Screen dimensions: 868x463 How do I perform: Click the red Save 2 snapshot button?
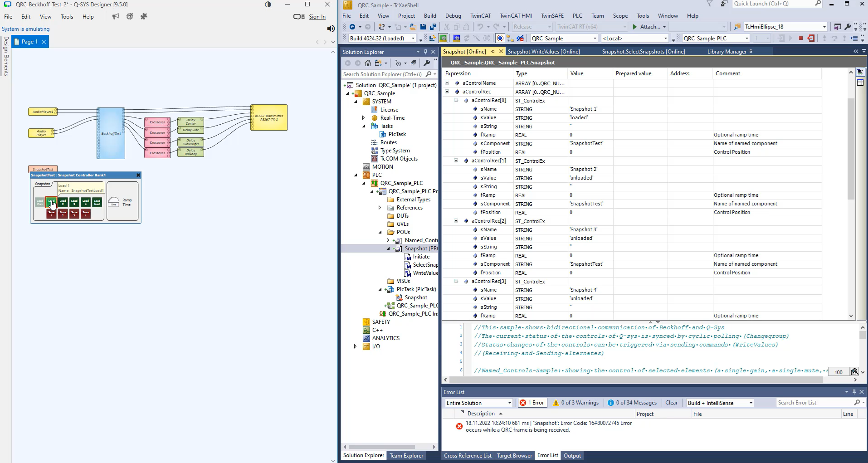[63, 214]
